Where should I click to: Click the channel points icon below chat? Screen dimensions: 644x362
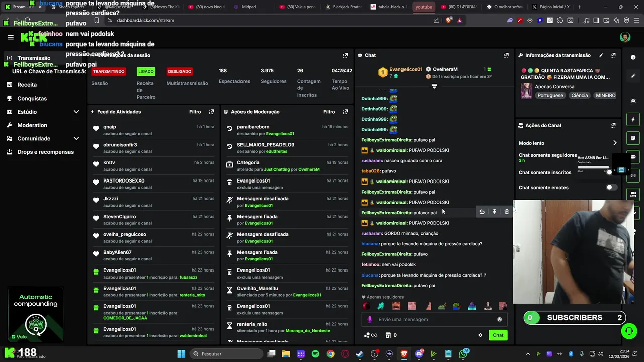pyautogui.click(x=370, y=335)
